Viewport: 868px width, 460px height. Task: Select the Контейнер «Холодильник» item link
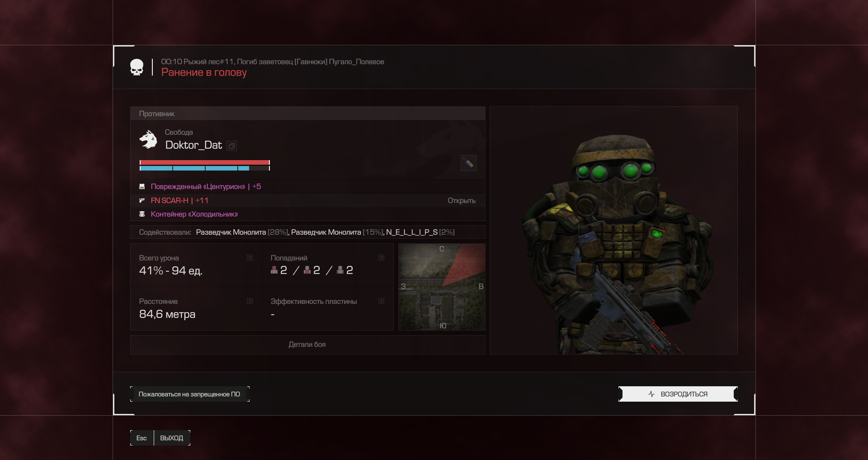pyautogui.click(x=194, y=214)
